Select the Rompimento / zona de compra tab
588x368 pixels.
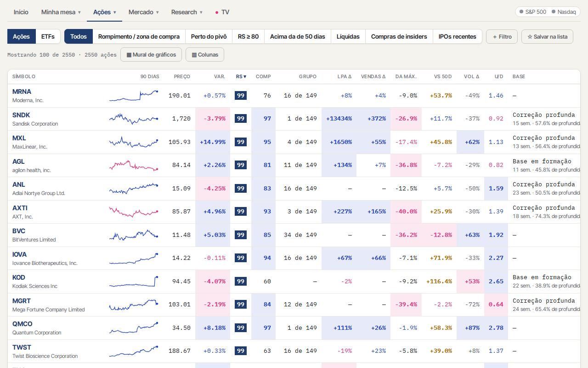coord(139,37)
